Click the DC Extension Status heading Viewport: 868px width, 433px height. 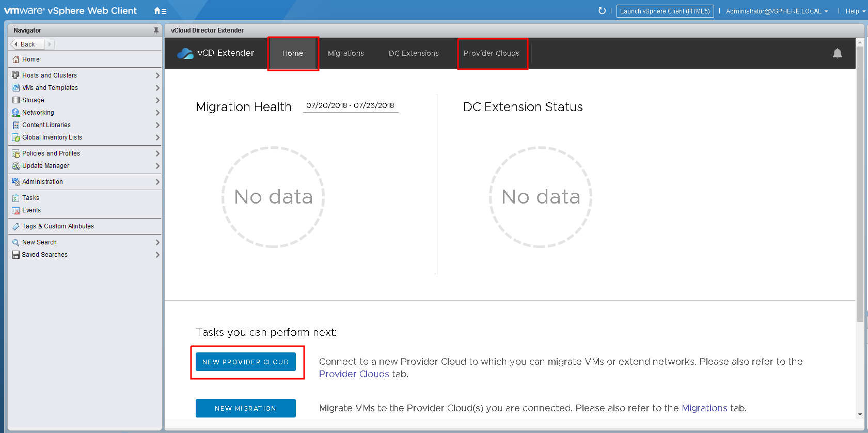coord(523,107)
